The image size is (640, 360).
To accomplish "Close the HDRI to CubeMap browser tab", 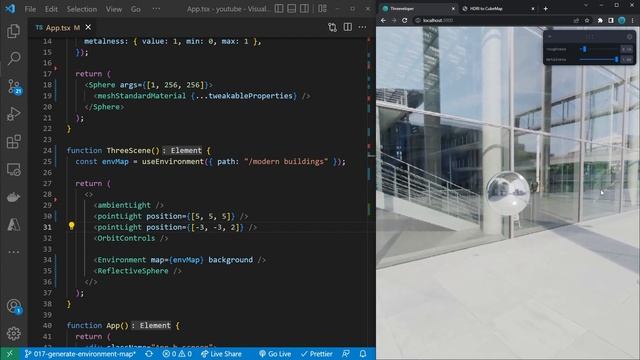I will (533, 9).
